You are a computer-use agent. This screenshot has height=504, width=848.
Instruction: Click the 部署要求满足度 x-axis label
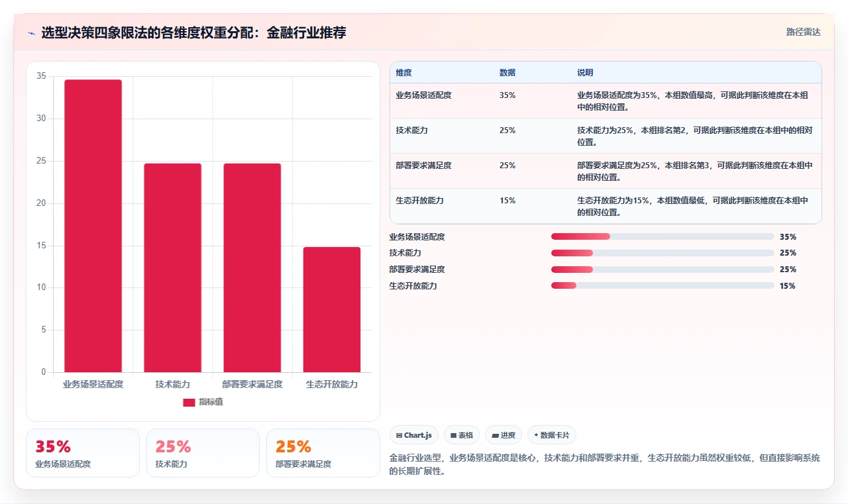[252, 384]
